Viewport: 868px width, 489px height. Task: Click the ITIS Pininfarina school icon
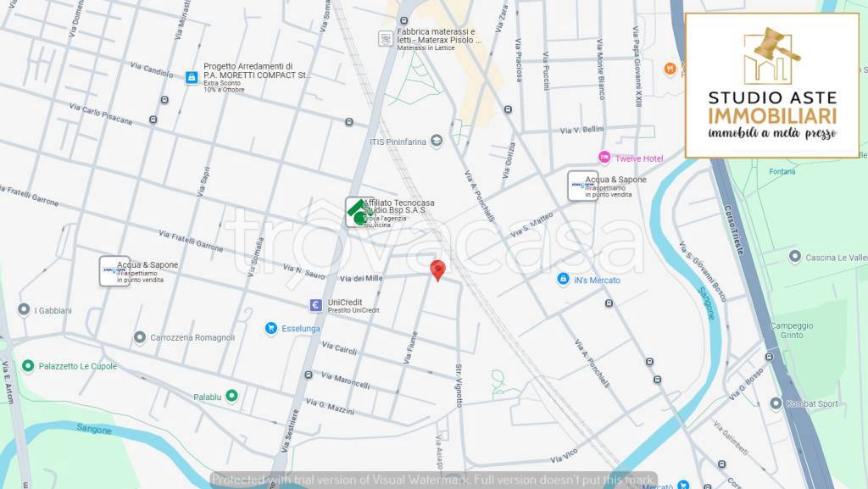point(437,141)
